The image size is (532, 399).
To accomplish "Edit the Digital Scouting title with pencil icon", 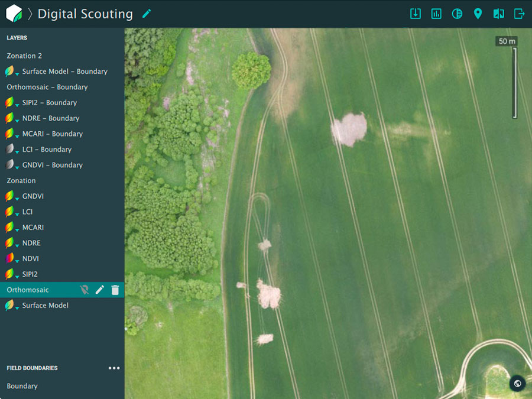I will point(147,14).
